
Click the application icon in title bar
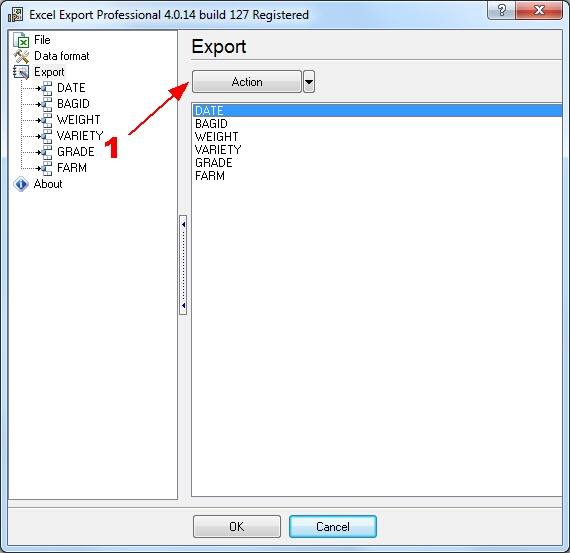(16, 15)
